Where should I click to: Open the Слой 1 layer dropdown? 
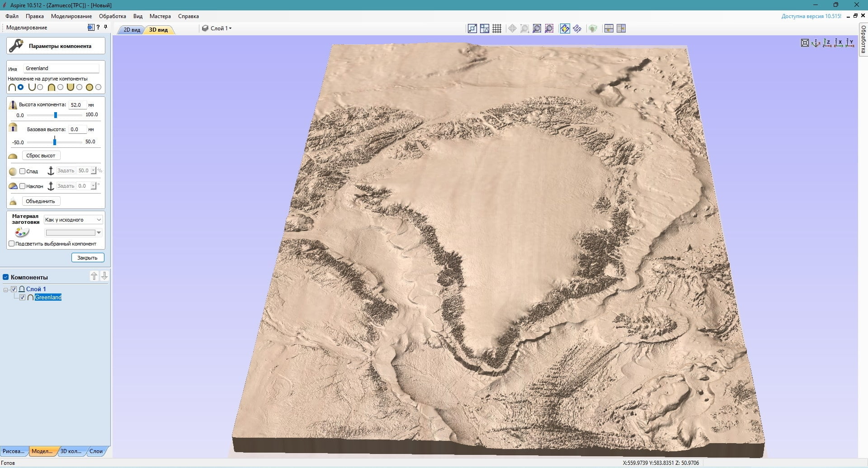click(x=217, y=28)
